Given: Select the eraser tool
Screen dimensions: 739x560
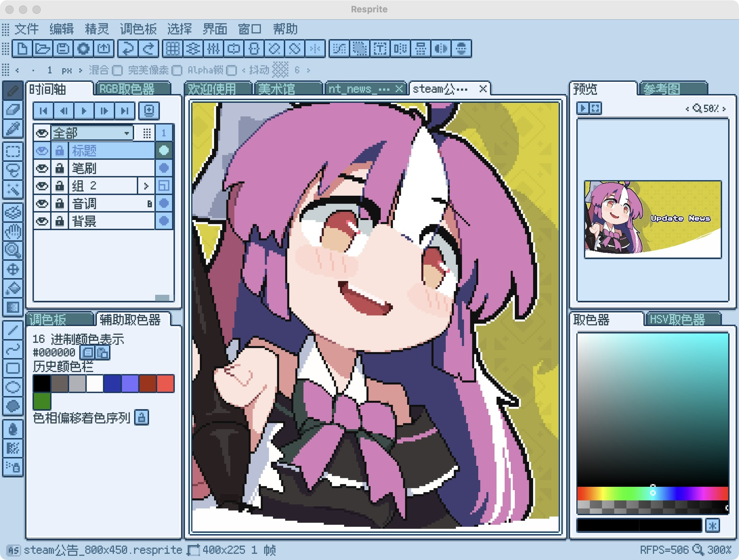Looking at the screenshot, I should (x=13, y=109).
